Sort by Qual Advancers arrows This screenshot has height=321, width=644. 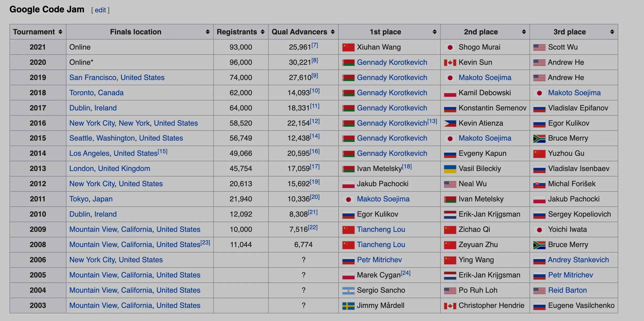coord(333,32)
